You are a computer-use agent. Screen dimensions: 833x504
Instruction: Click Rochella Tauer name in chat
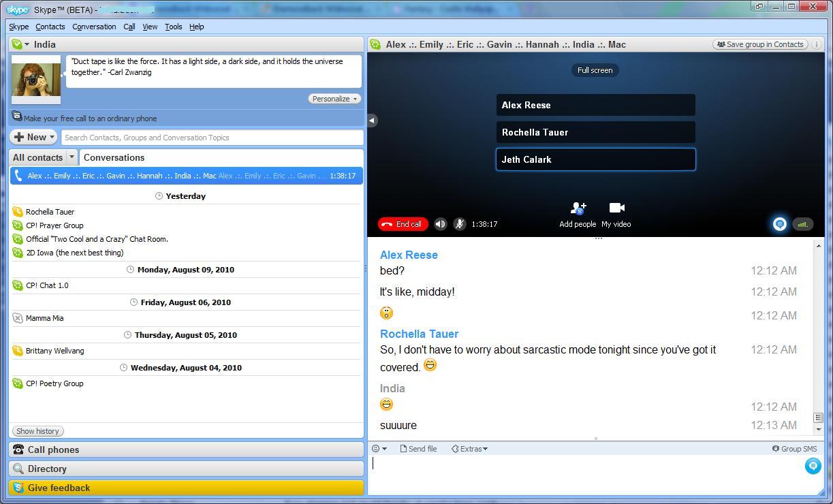pos(419,334)
